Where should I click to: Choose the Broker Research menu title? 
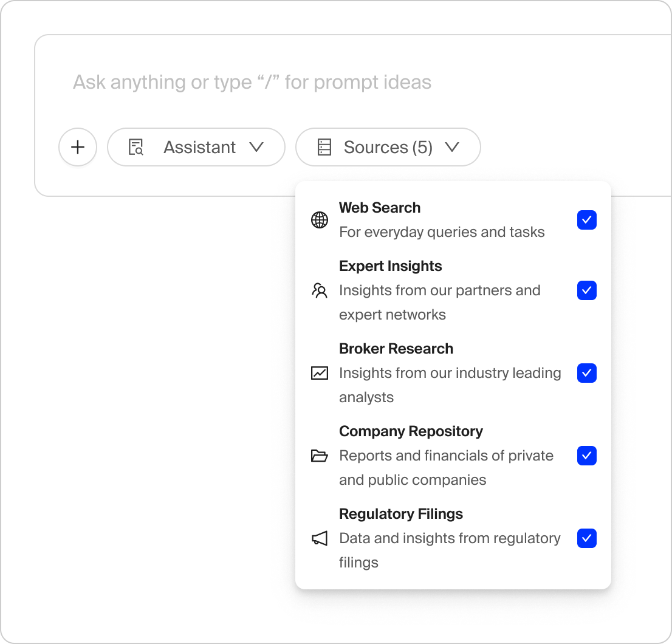[396, 349]
